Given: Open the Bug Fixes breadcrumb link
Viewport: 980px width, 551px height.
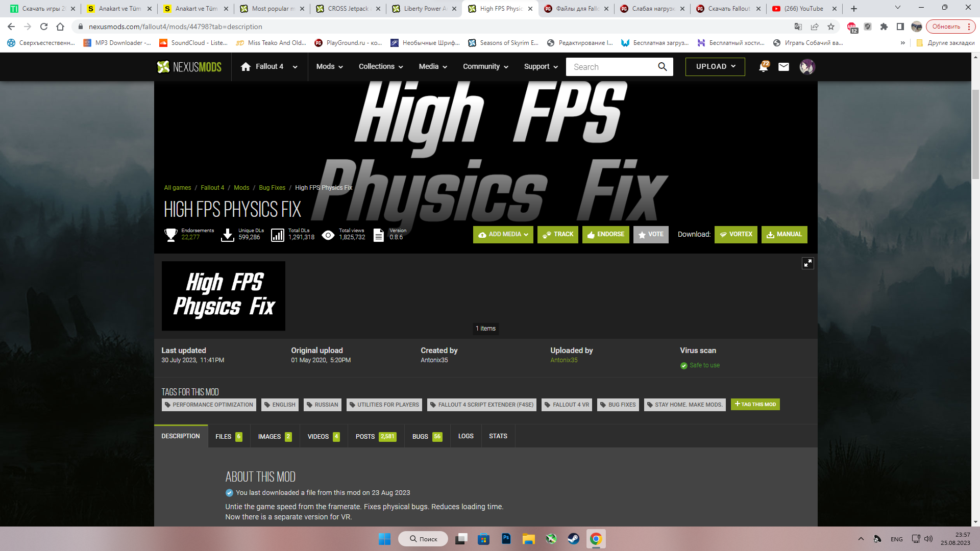Looking at the screenshot, I should [x=272, y=188].
